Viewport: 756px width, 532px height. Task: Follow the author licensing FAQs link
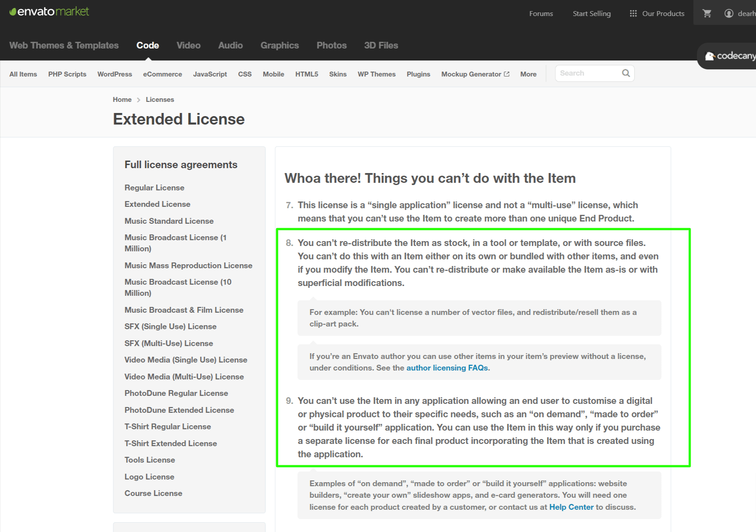click(447, 368)
